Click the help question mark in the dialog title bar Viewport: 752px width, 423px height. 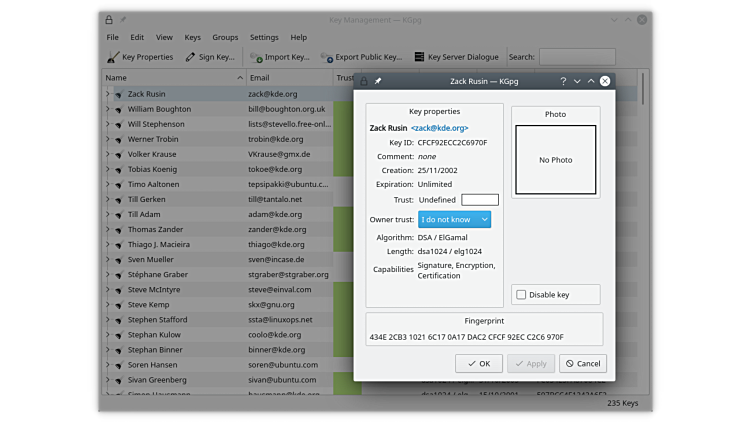click(563, 81)
